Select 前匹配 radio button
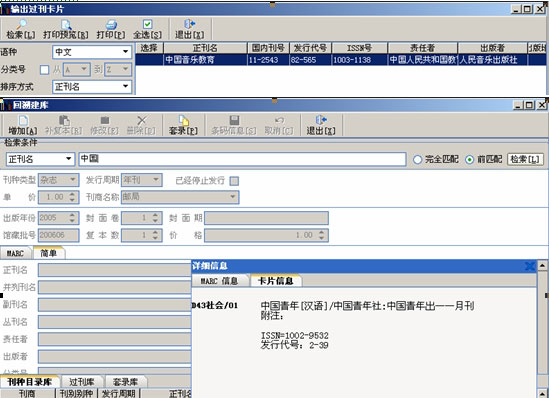549x398 pixels. pyautogui.click(x=470, y=160)
